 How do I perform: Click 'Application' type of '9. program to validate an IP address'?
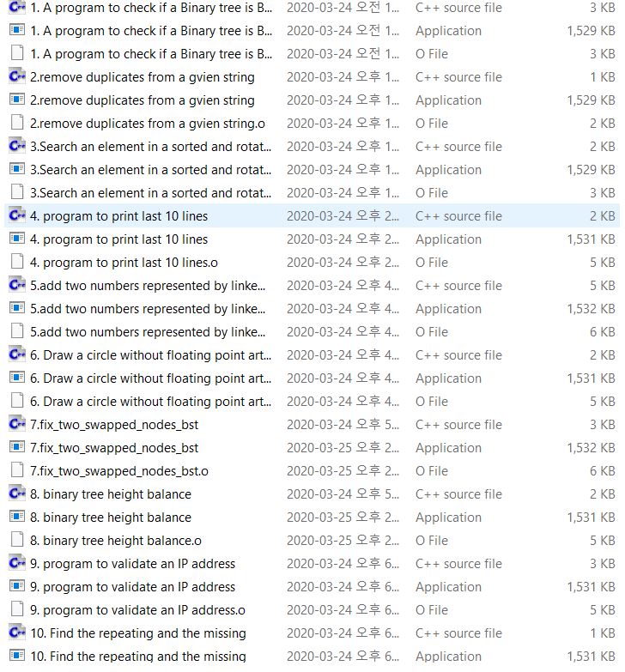click(x=448, y=586)
